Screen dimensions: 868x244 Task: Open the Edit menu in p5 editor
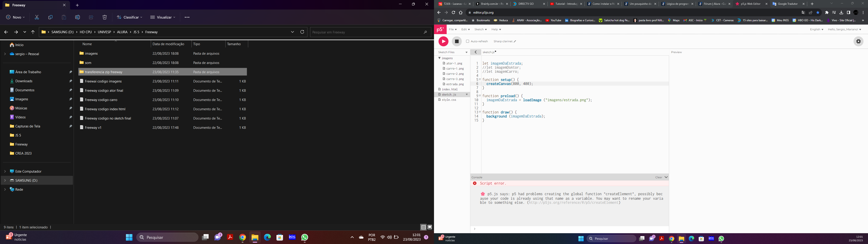(x=465, y=29)
